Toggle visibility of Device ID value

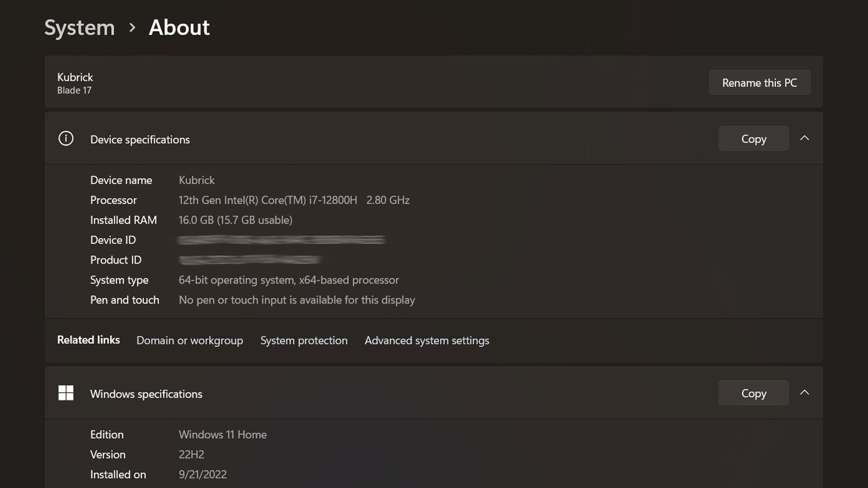pos(280,239)
